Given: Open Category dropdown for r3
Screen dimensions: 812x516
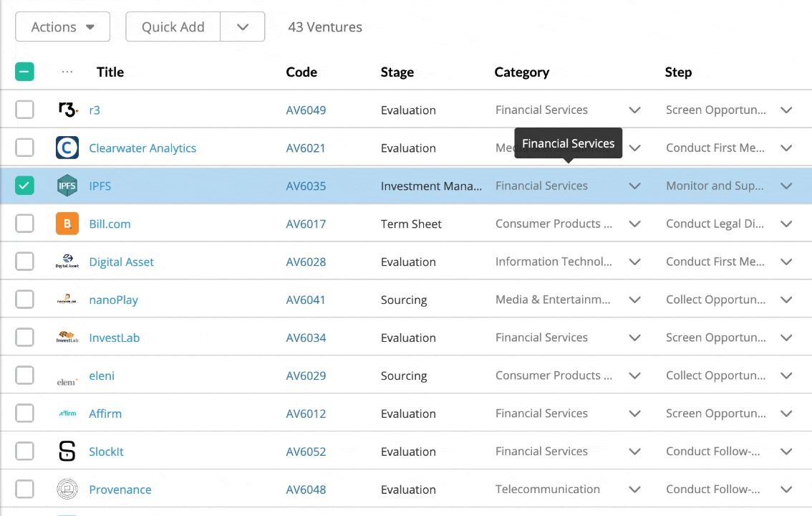Looking at the screenshot, I should coord(635,110).
